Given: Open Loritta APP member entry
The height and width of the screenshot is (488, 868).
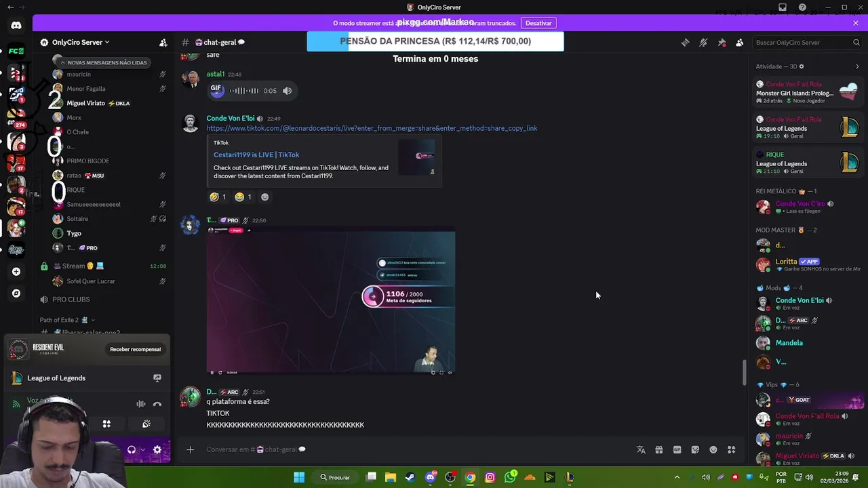Looking at the screenshot, I should click(808, 264).
